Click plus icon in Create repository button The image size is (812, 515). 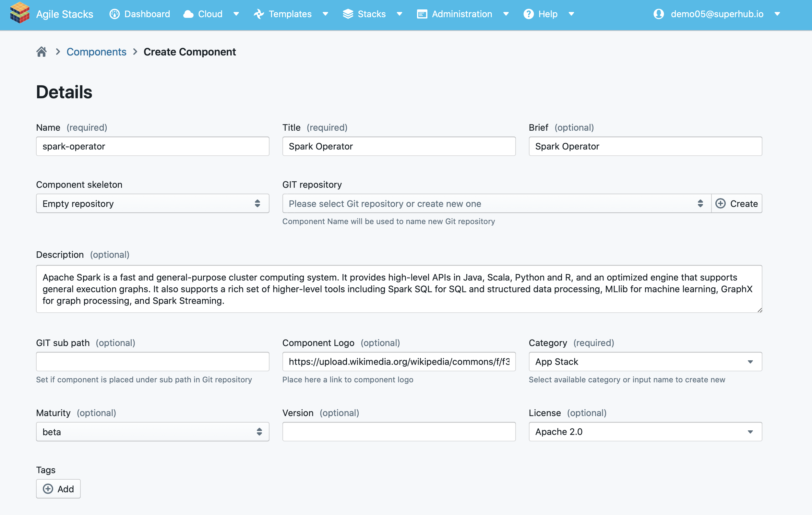(720, 203)
